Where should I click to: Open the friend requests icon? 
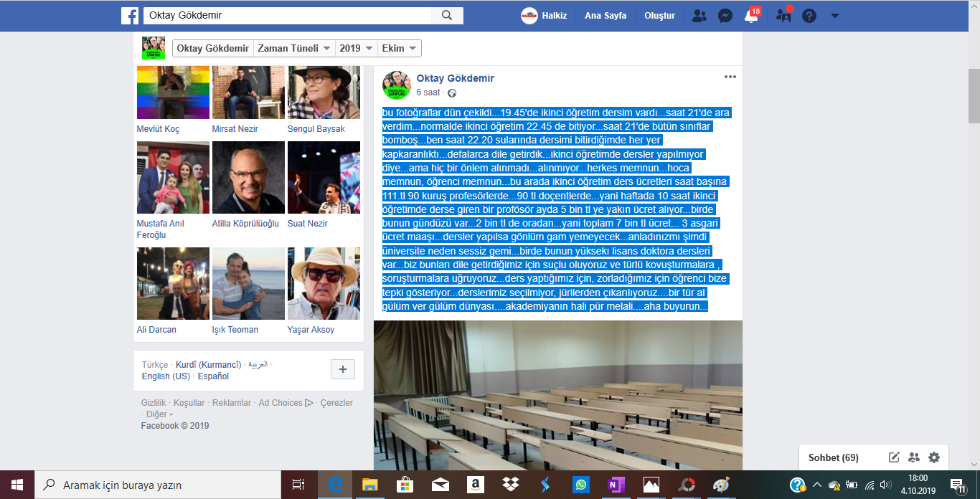pyautogui.click(x=699, y=16)
